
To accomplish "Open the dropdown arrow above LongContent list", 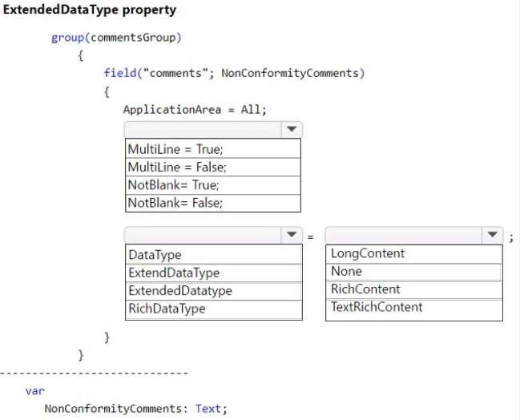I will 491,235.
